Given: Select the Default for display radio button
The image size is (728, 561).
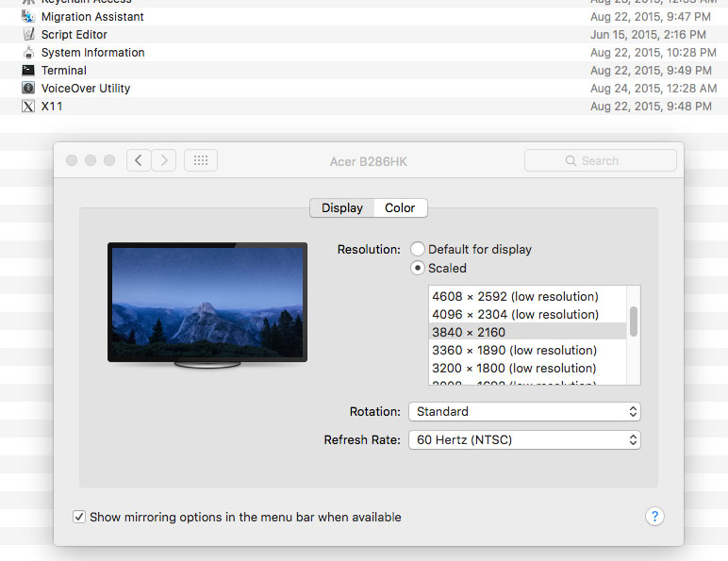Looking at the screenshot, I should coord(418,249).
